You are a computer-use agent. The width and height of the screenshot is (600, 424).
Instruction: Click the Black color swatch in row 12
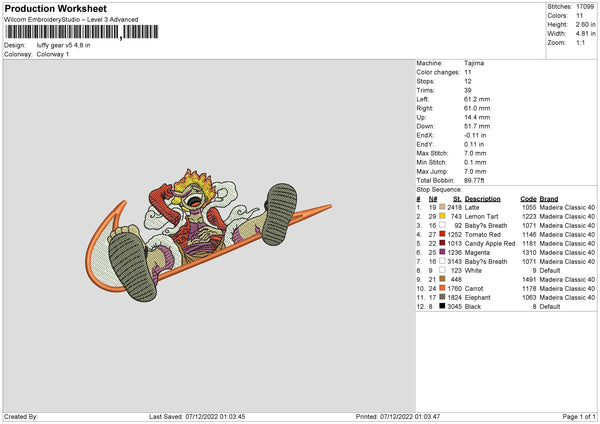point(442,306)
